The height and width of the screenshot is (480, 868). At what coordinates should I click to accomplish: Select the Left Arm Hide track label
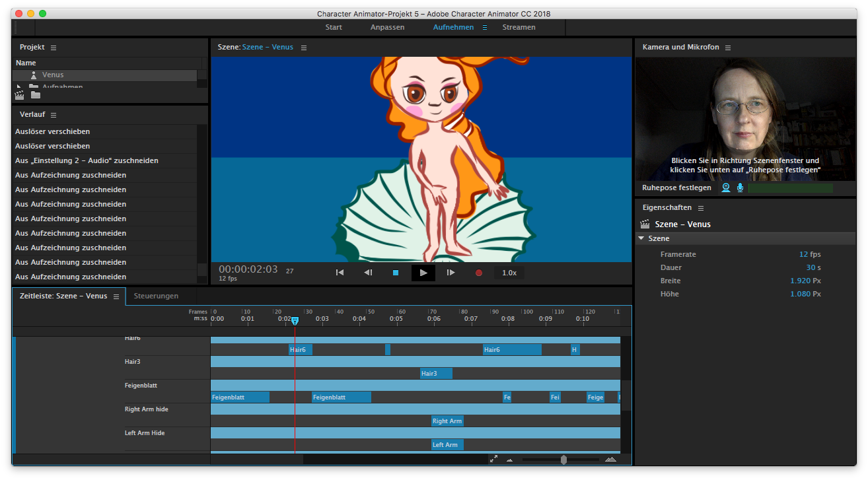145,433
